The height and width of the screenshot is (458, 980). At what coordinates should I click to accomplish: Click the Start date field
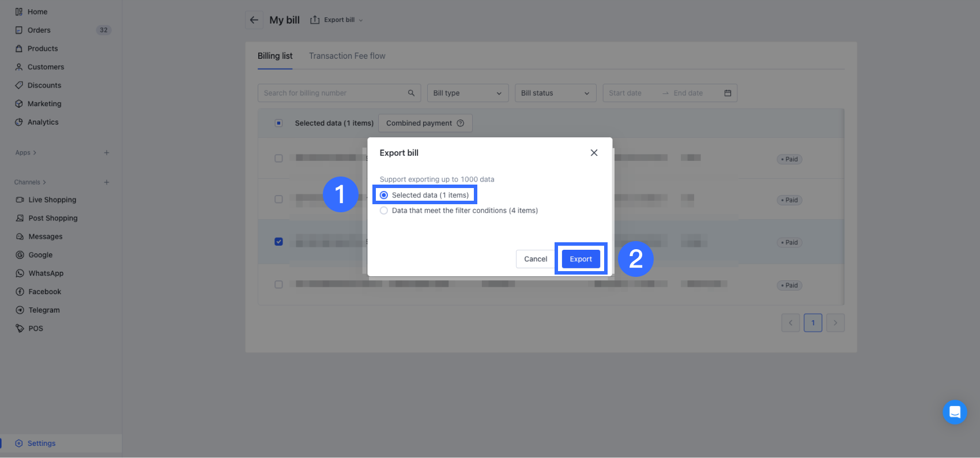[625, 93]
